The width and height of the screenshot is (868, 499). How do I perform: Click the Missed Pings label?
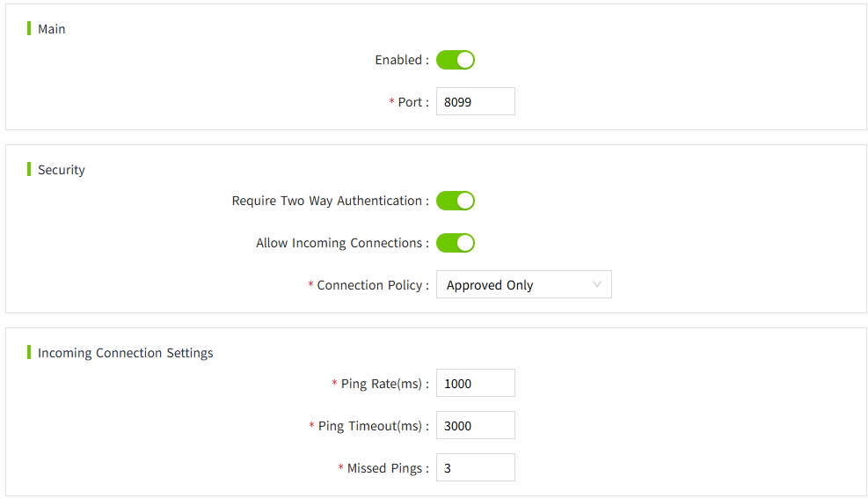[x=385, y=468]
